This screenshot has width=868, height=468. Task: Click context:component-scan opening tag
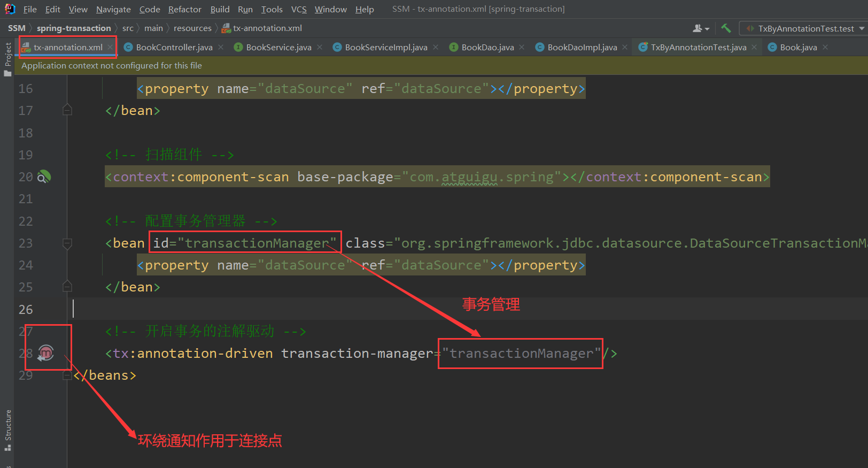tap(200, 177)
